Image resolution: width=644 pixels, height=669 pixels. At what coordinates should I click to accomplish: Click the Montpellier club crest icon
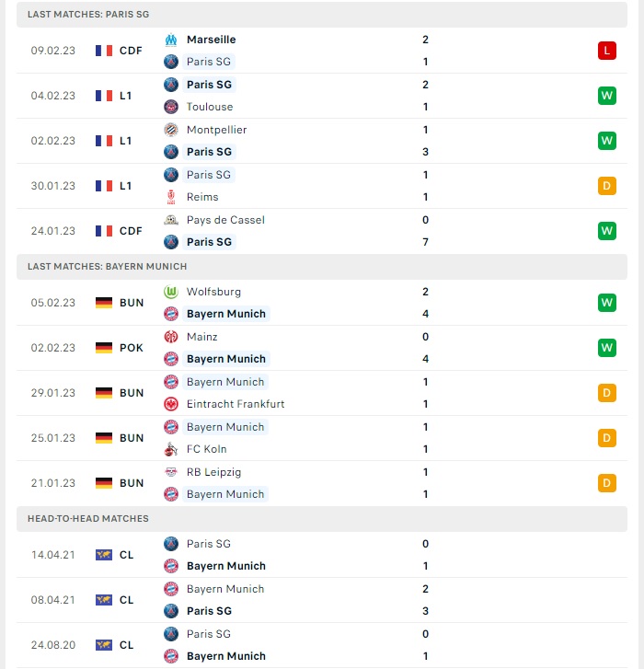[171, 130]
